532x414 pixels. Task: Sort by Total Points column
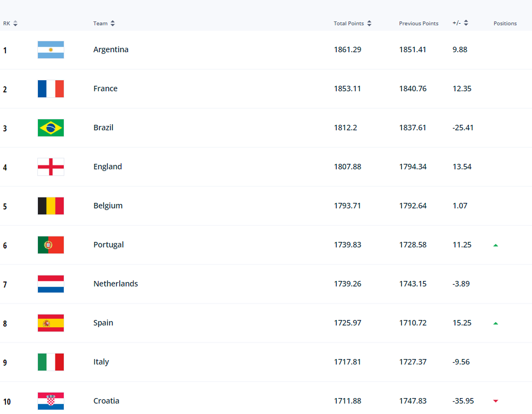pos(352,24)
